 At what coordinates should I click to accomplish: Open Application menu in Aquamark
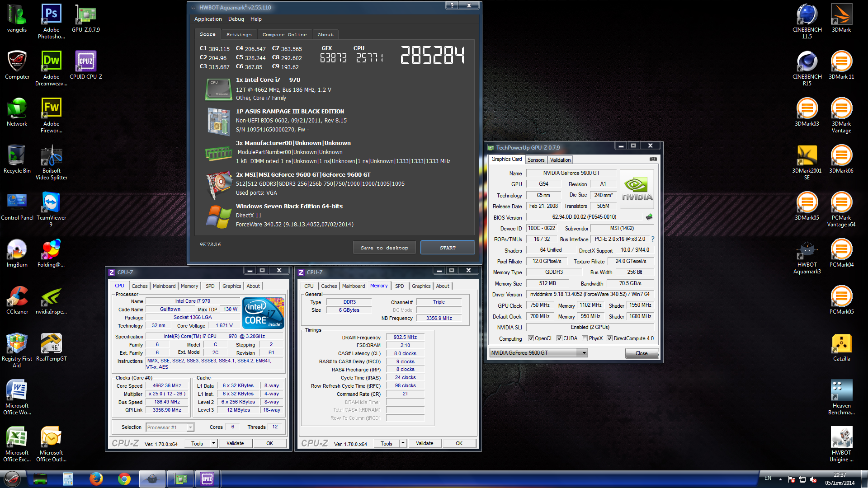tap(208, 19)
